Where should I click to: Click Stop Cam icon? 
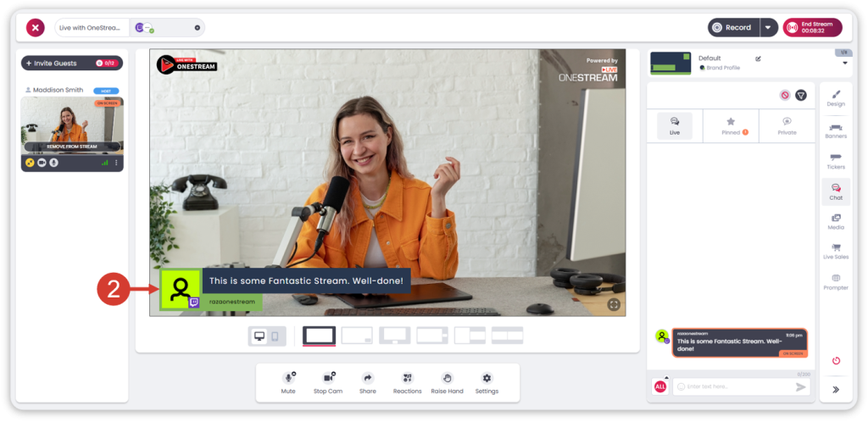[x=328, y=378]
